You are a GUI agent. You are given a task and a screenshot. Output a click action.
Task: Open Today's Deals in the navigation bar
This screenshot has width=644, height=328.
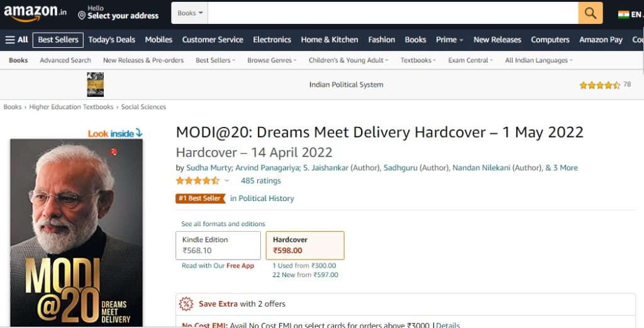pyautogui.click(x=112, y=40)
